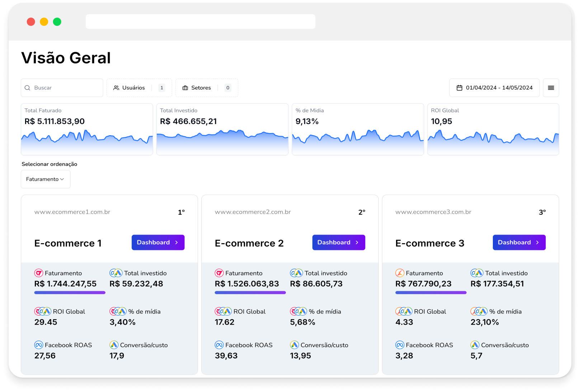Click ROI Global icons in E-commerce 3
The image size is (580, 392).
click(x=404, y=311)
